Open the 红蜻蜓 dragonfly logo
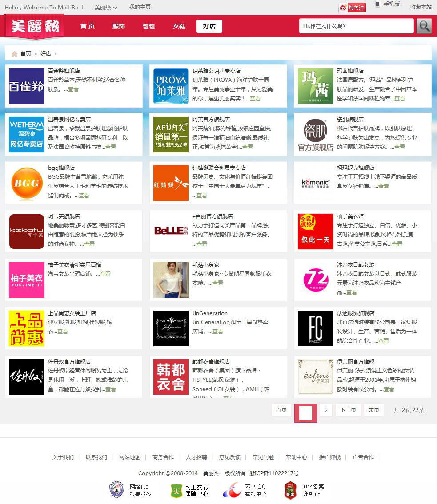The height and width of the screenshot is (504, 437). point(171,183)
